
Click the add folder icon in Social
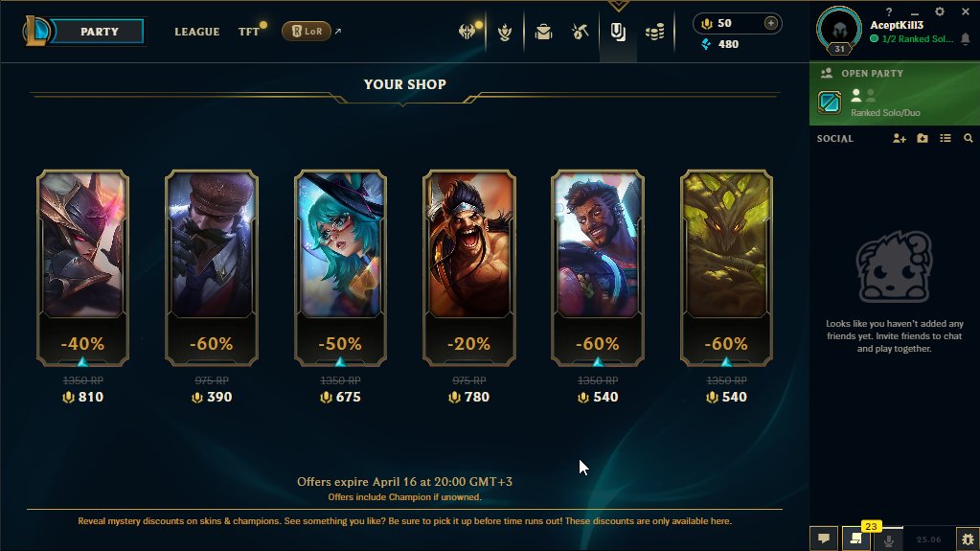point(923,138)
